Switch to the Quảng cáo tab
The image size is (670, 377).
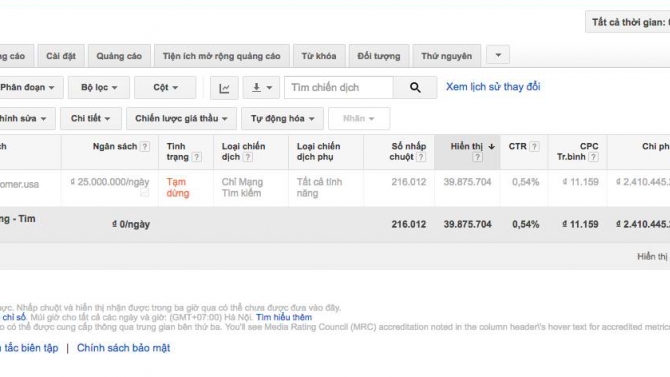119,56
